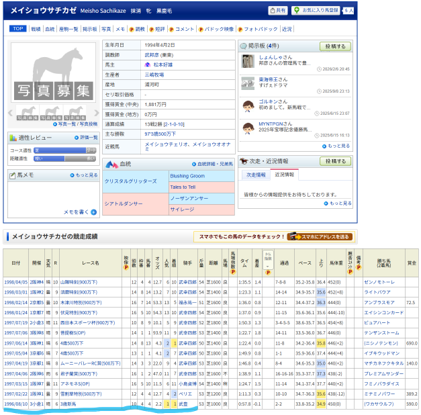The height and width of the screenshot is (415, 421).
Task: Click もっと見る under 近況情報
Action: pos(338,203)
